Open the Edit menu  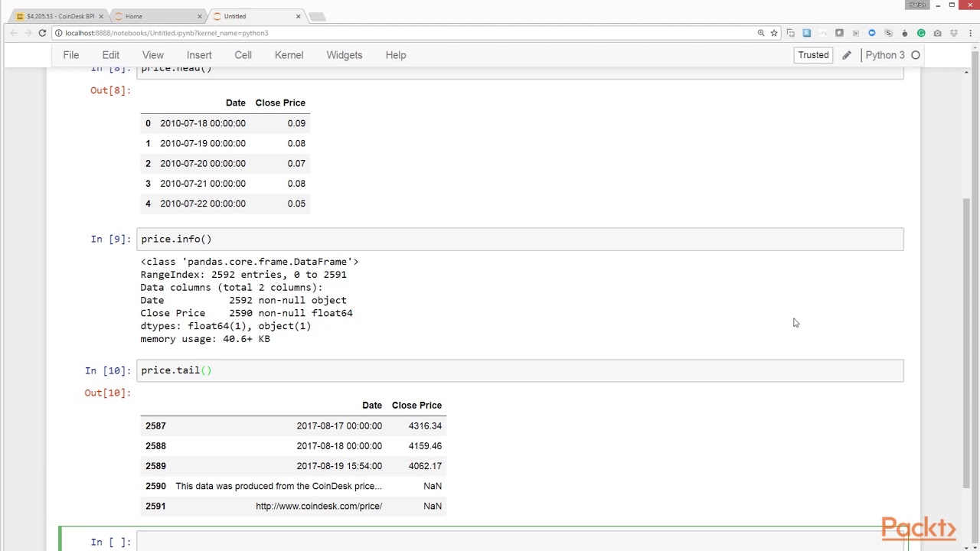tap(110, 55)
